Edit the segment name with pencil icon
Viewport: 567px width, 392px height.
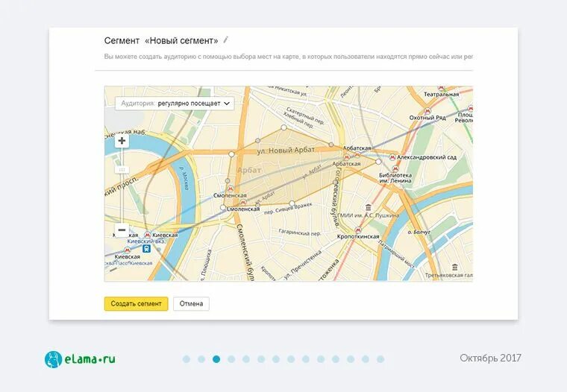pos(226,39)
